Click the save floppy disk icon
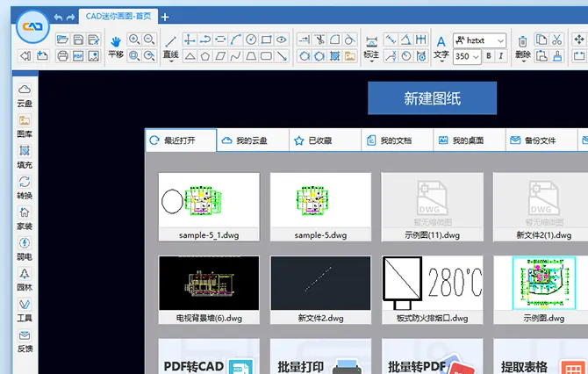This screenshot has height=374, width=588. [x=78, y=40]
